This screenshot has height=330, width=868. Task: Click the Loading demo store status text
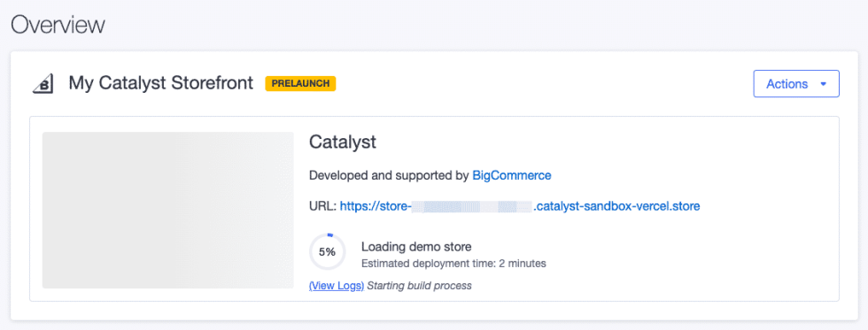pyautogui.click(x=416, y=247)
